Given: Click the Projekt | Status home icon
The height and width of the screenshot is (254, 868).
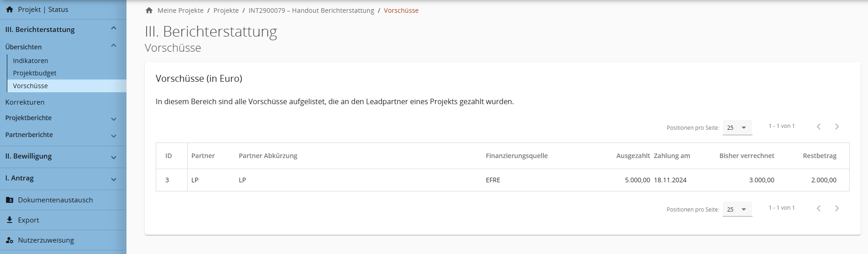Looking at the screenshot, I should click(x=10, y=10).
